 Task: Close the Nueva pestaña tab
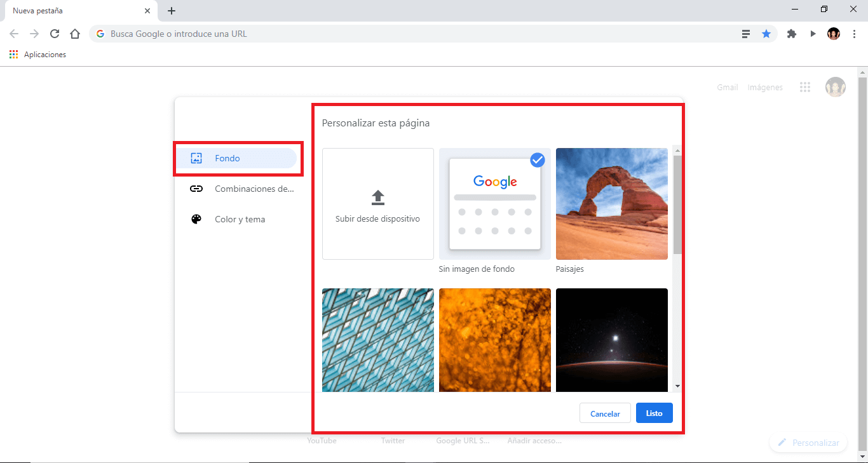point(147,11)
